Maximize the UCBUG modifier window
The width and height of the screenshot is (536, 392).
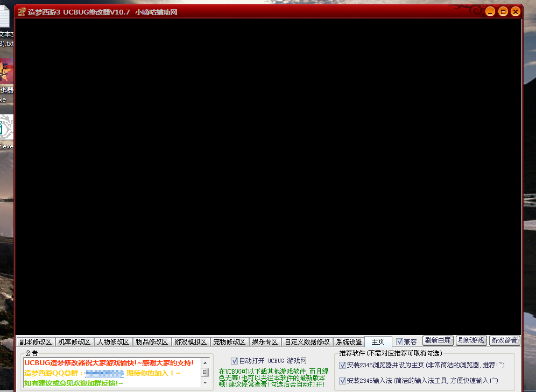click(x=503, y=11)
